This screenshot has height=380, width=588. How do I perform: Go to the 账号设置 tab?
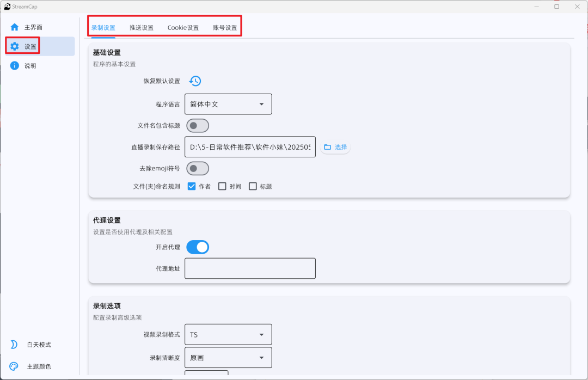pos(225,28)
